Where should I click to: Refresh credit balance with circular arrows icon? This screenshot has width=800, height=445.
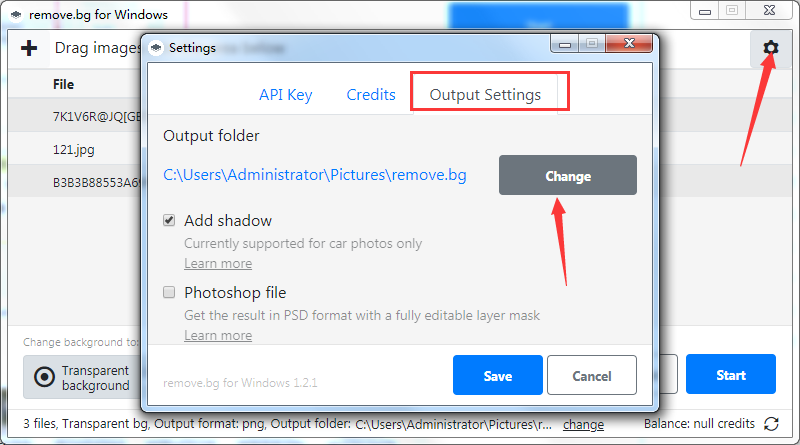771,424
